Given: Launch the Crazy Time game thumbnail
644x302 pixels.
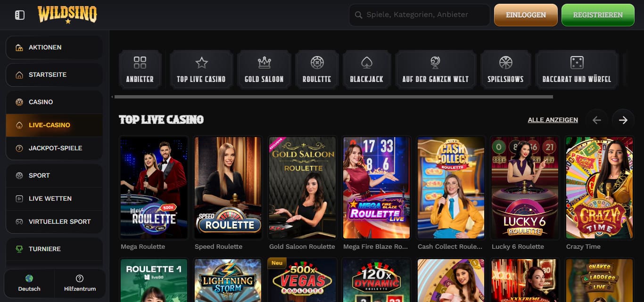Looking at the screenshot, I should click(599, 188).
